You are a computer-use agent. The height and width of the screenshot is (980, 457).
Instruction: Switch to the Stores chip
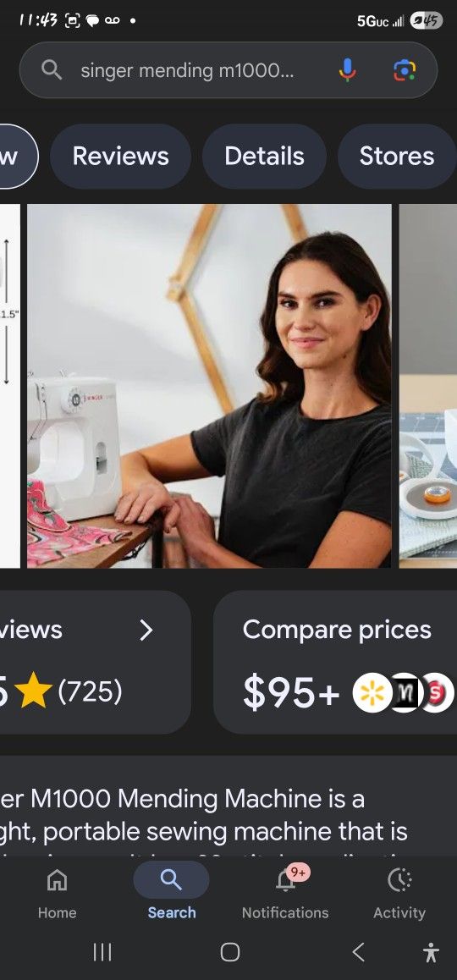(x=397, y=157)
